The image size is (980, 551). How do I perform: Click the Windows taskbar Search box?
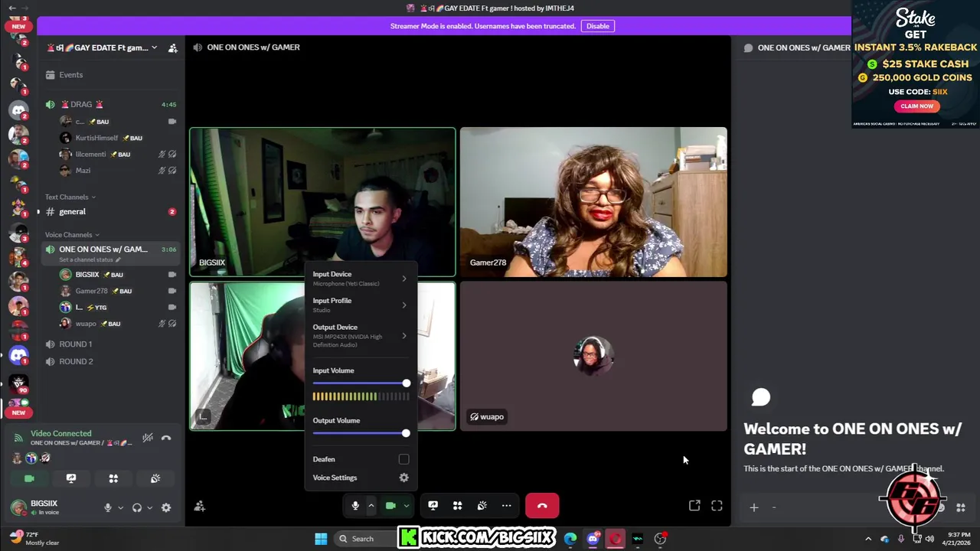point(365,539)
